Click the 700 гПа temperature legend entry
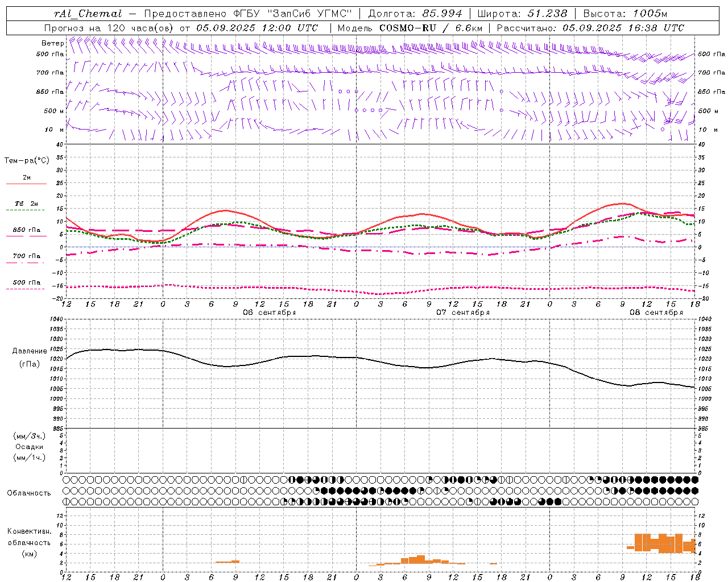This screenshot has height=582, width=728. (x=27, y=256)
